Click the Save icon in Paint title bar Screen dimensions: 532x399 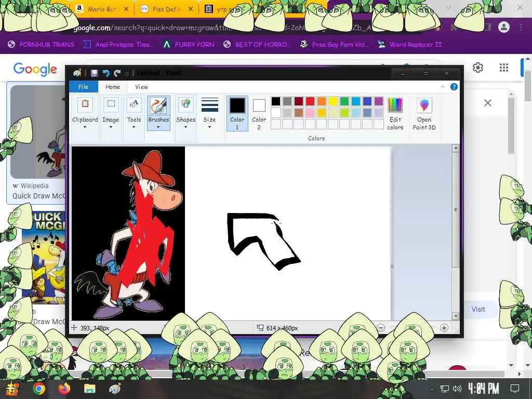pyautogui.click(x=95, y=73)
